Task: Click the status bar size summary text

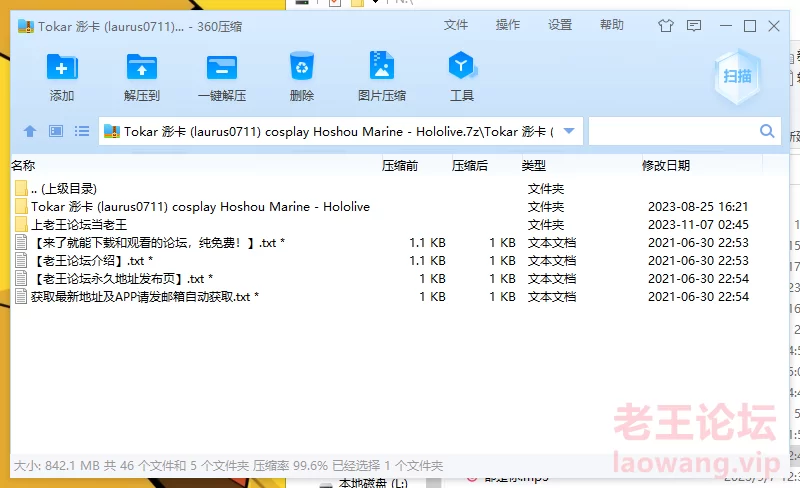Action: tap(228, 466)
